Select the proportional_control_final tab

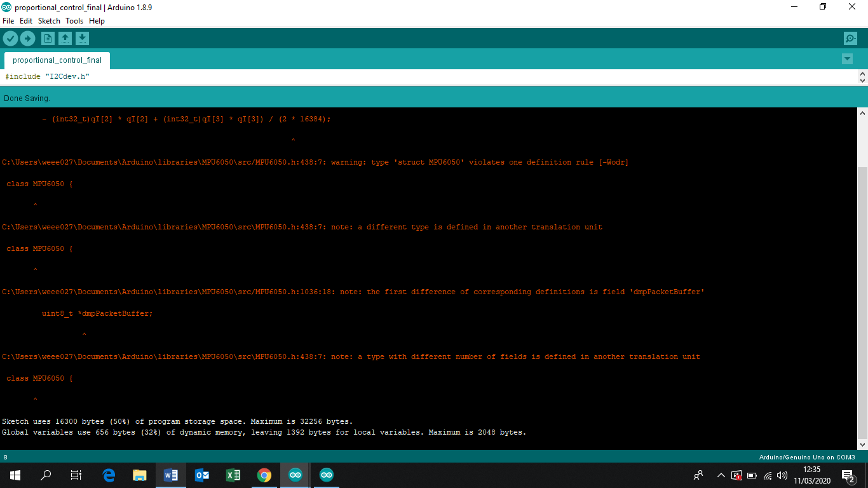(x=57, y=60)
